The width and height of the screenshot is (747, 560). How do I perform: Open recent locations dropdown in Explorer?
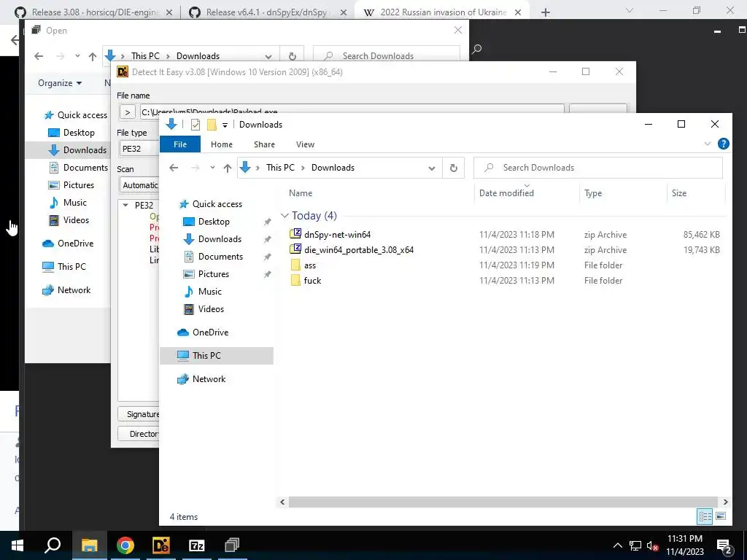212,168
